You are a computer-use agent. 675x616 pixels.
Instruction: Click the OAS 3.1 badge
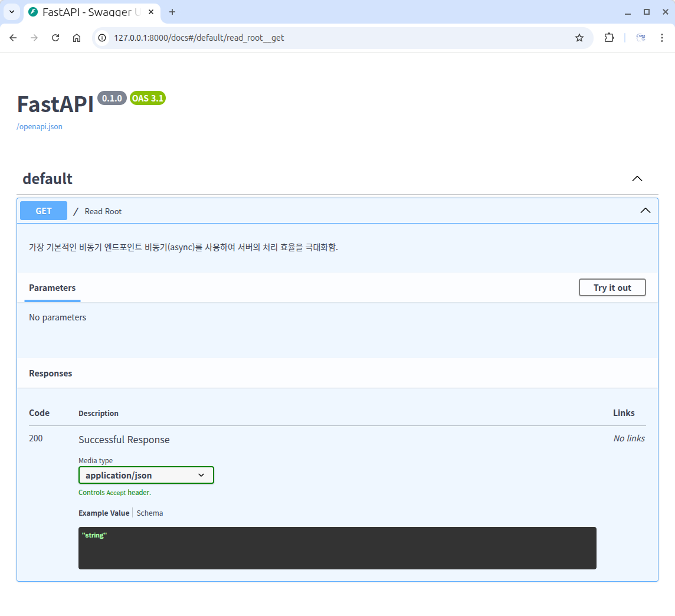pos(148,98)
